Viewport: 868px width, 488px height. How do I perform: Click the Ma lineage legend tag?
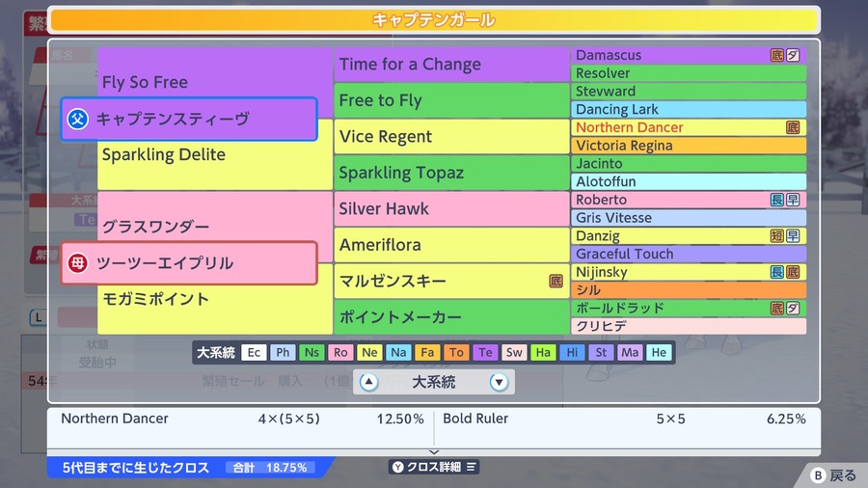point(630,352)
